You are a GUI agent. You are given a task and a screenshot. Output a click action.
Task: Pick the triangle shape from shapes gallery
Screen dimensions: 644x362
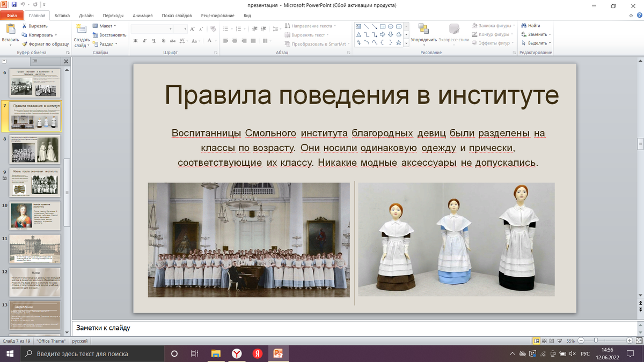pos(358,34)
